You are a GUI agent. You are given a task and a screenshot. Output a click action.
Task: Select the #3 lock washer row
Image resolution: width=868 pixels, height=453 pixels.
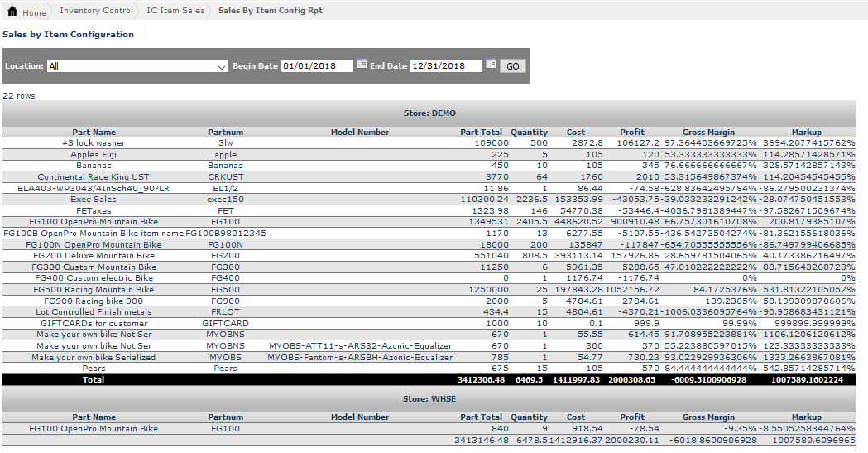[94, 143]
